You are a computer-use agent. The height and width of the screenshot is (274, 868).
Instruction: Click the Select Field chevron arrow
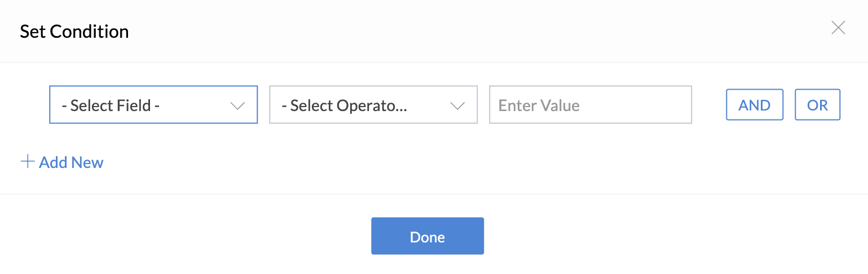238,105
